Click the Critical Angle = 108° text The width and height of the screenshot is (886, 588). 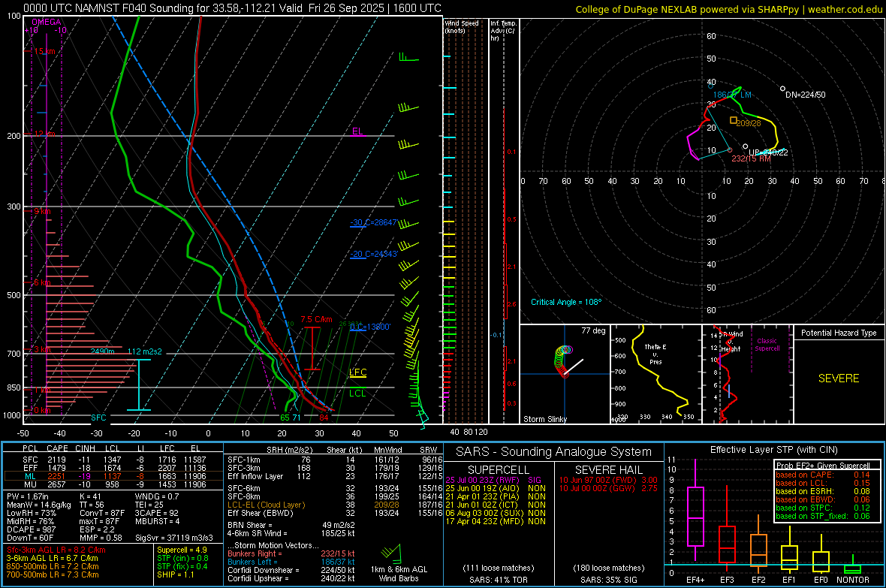pos(566,302)
